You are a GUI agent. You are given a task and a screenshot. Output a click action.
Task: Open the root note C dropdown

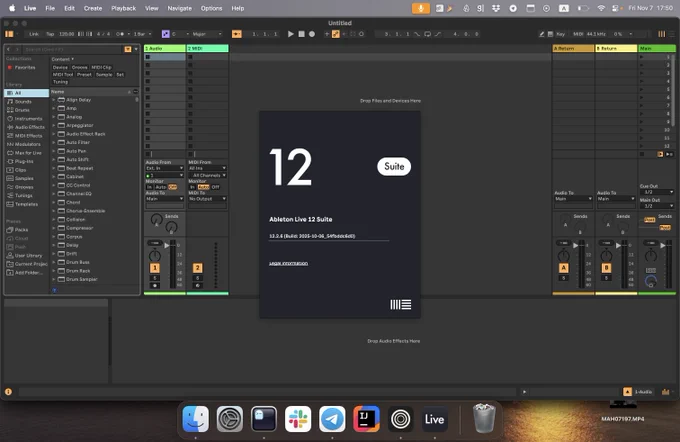(180, 34)
